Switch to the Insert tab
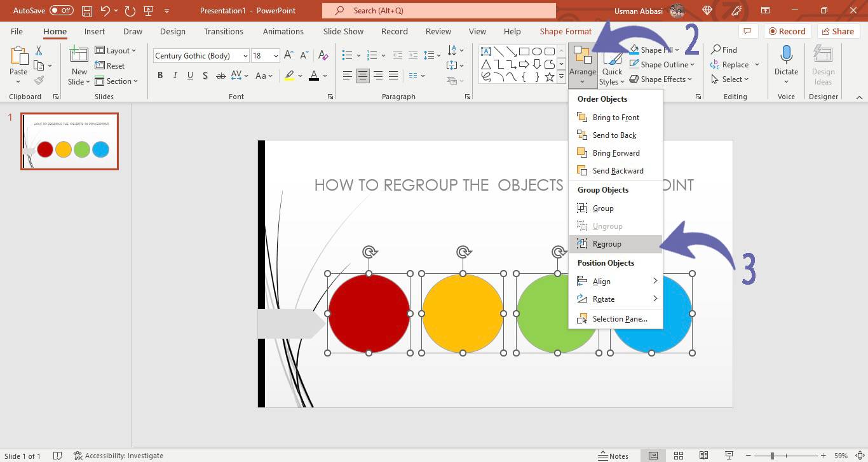The width and height of the screenshot is (868, 462). tap(95, 31)
